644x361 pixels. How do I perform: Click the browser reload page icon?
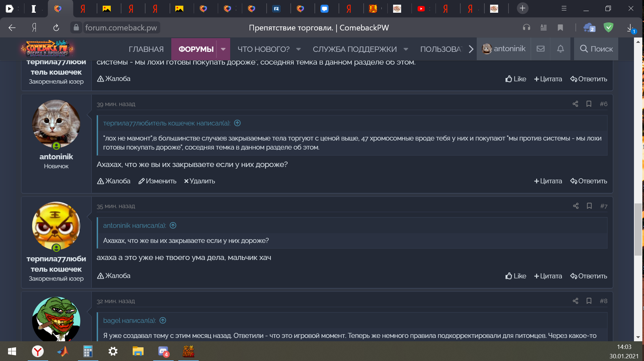coord(56,28)
